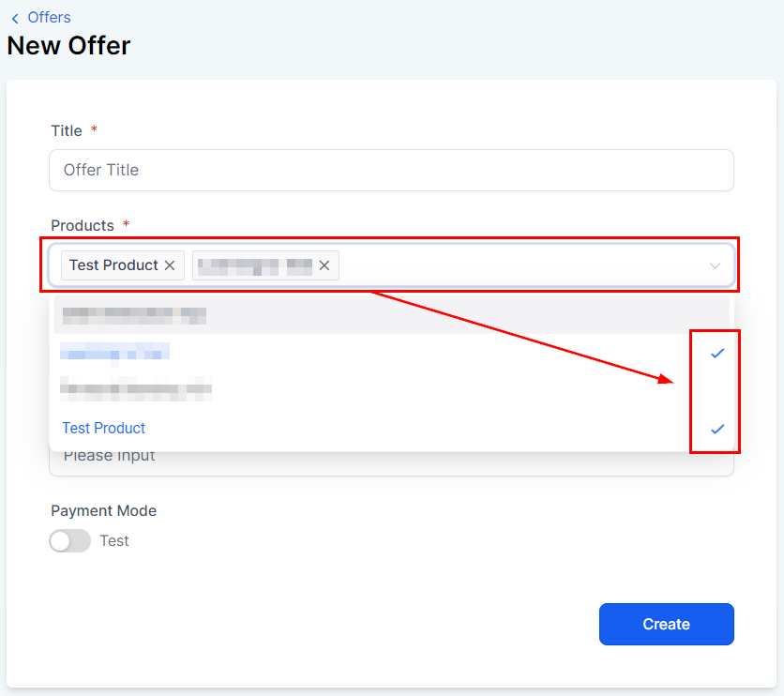Image resolution: width=784 pixels, height=696 pixels.
Task: Choose the unselected third blurred option
Action: (x=136, y=387)
